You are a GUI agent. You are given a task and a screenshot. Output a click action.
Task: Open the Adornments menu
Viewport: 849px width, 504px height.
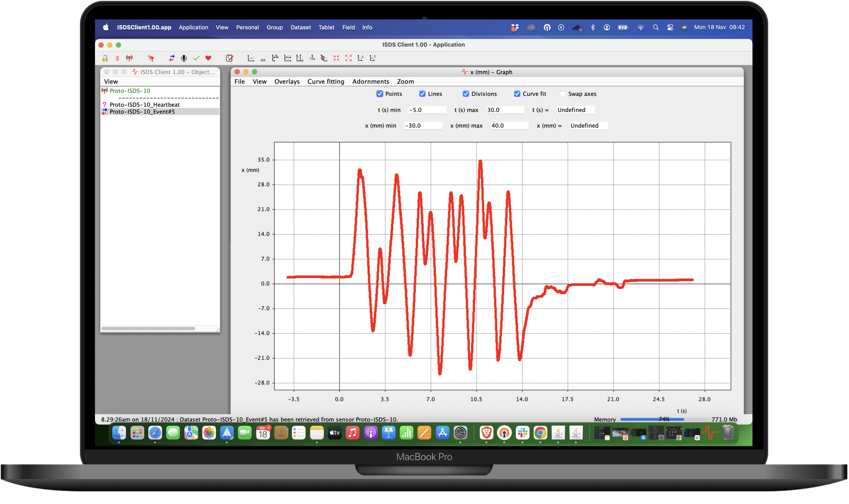(x=370, y=81)
